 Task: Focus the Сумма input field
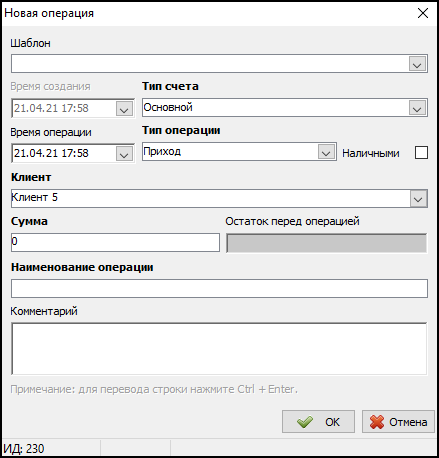[x=115, y=242]
